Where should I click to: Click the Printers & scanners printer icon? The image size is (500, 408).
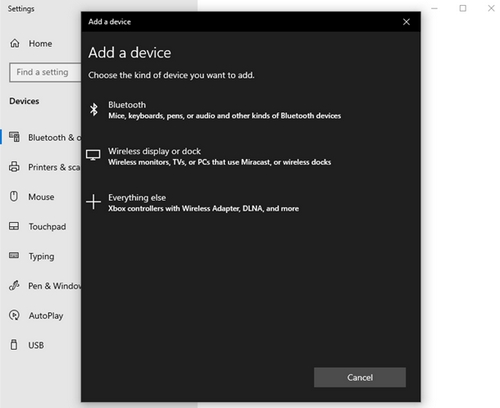coord(14,167)
